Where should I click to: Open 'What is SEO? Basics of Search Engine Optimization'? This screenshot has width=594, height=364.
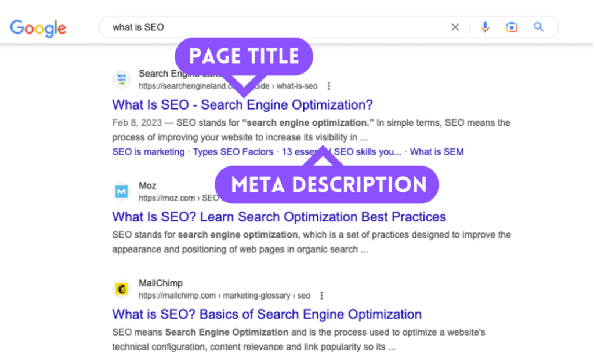tap(267, 315)
